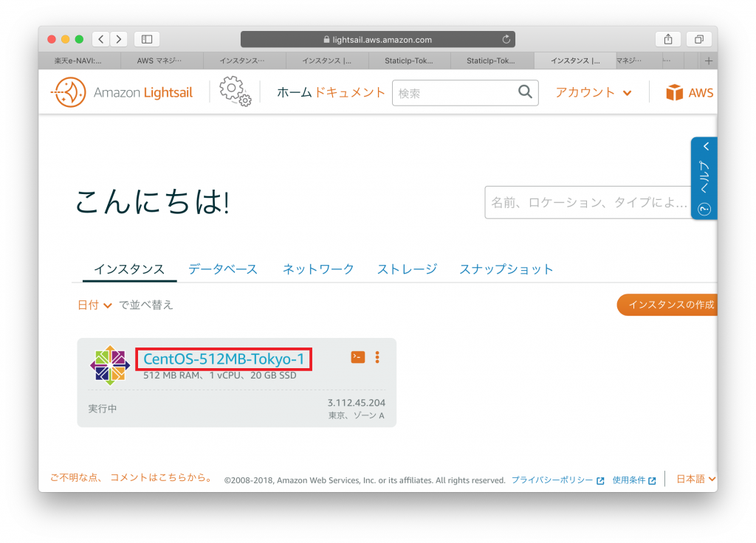The image size is (756, 543).
Task: Show all tabs overview button
Action: pos(699,39)
